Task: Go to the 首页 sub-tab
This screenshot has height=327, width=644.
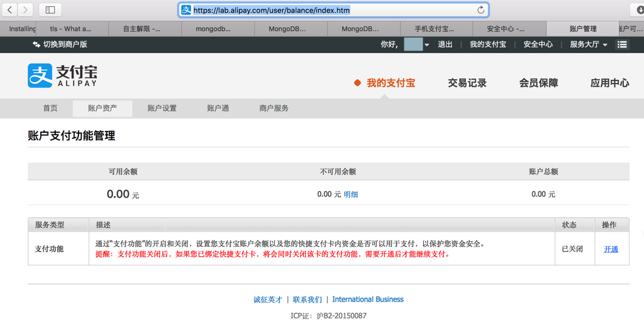Action: 50,108
